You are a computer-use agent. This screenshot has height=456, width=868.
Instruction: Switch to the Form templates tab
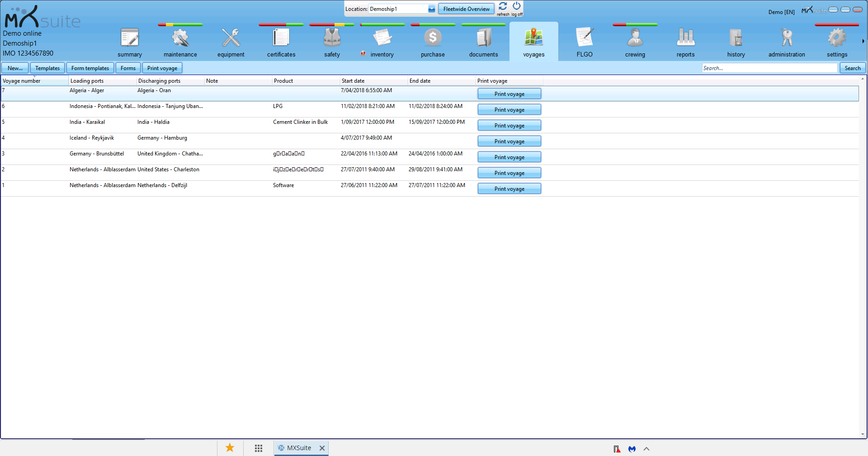[90, 68]
